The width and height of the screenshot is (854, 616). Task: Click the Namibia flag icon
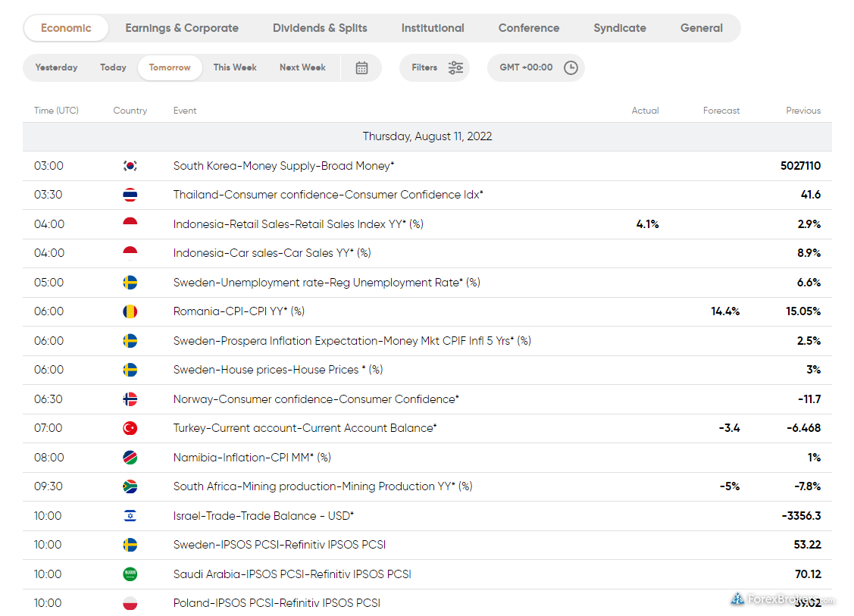tap(130, 458)
